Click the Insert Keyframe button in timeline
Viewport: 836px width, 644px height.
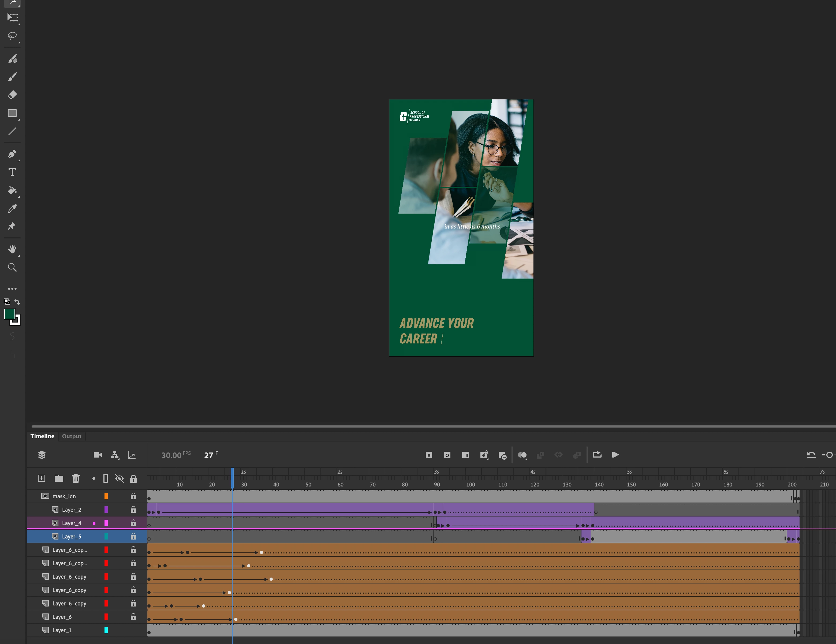[x=429, y=455]
